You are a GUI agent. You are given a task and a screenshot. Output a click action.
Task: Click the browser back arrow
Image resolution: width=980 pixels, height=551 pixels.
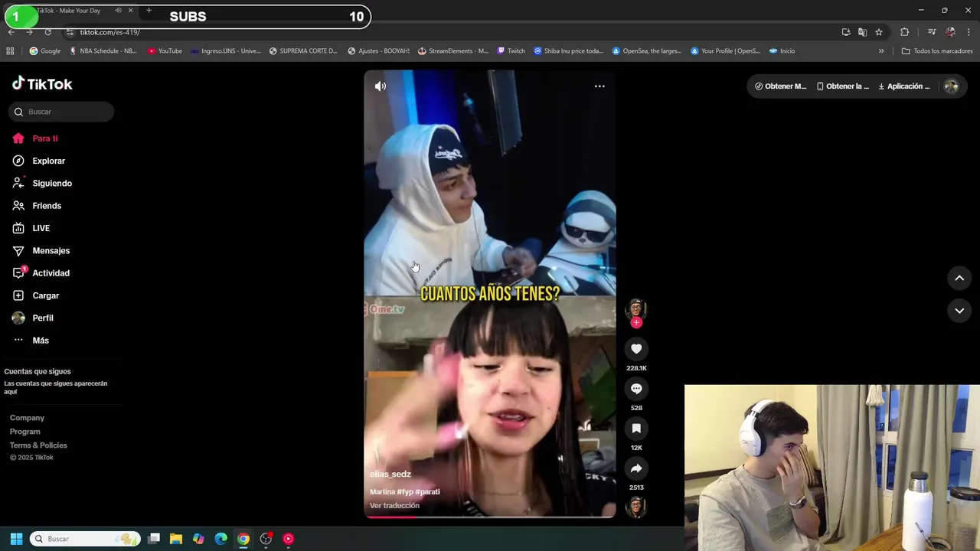click(11, 32)
